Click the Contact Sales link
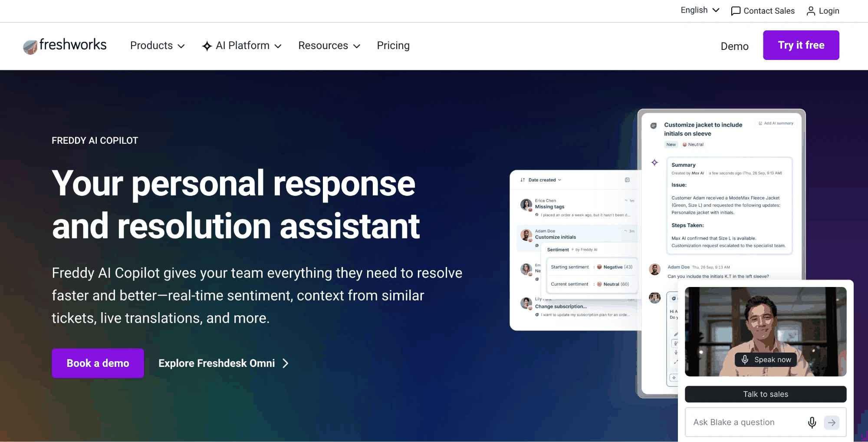The image size is (868, 442). point(763,11)
